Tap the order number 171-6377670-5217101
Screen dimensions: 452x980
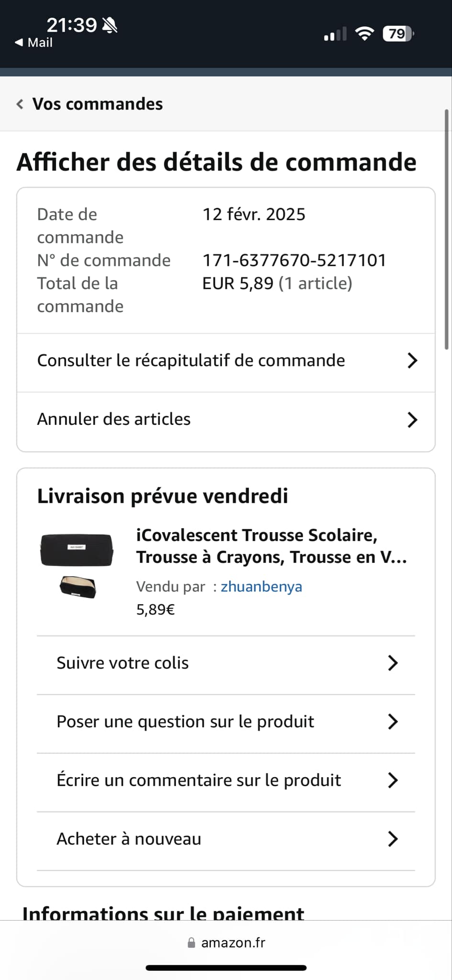point(294,260)
